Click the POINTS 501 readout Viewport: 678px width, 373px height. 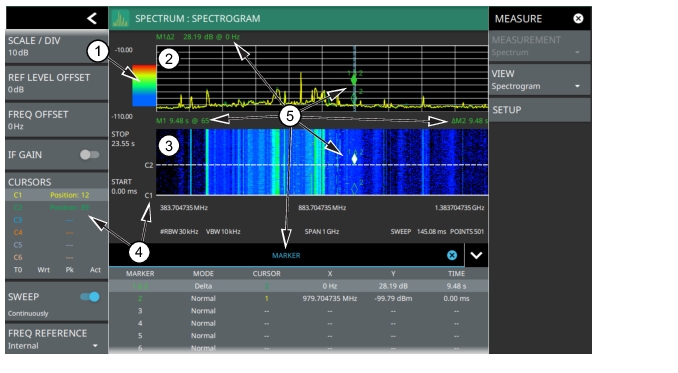point(467,232)
